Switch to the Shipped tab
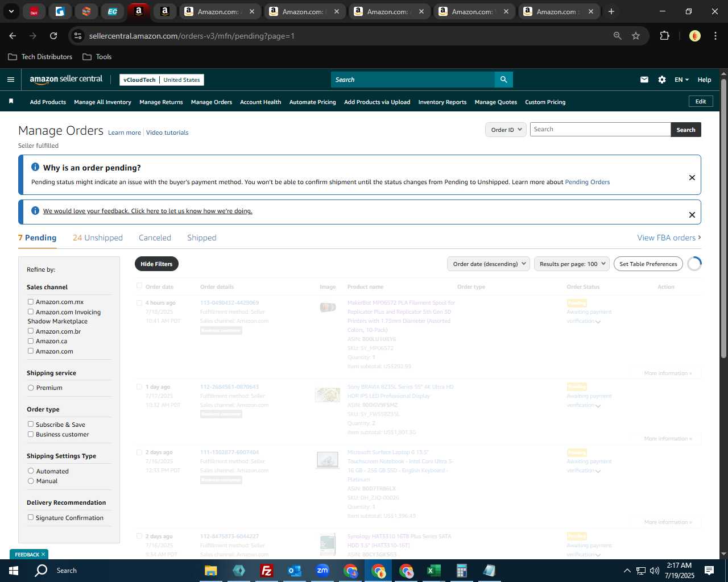The image size is (728, 582). click(202, 238)
